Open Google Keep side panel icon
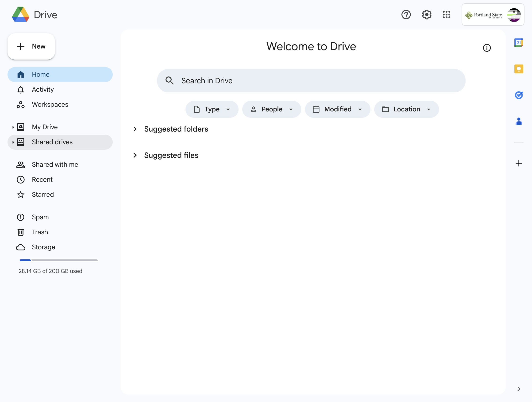532x402 pixels. [x=519, y=69]
